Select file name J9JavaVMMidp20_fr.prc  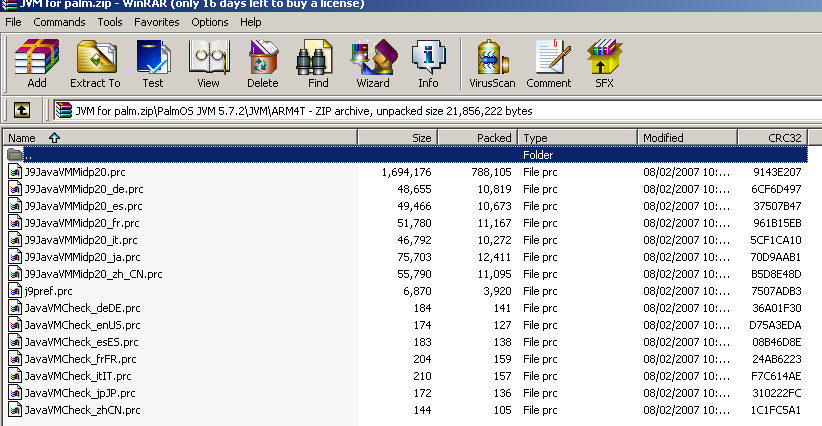[82, 223]
